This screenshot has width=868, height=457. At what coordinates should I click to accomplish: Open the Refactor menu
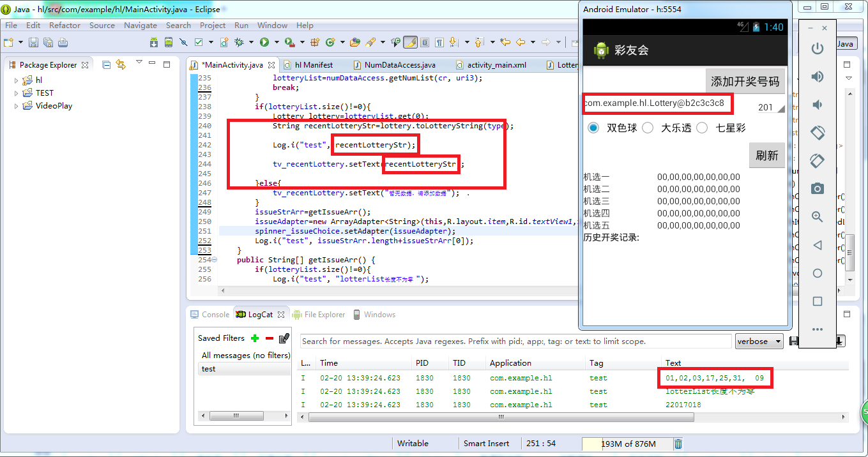point(65,26)
